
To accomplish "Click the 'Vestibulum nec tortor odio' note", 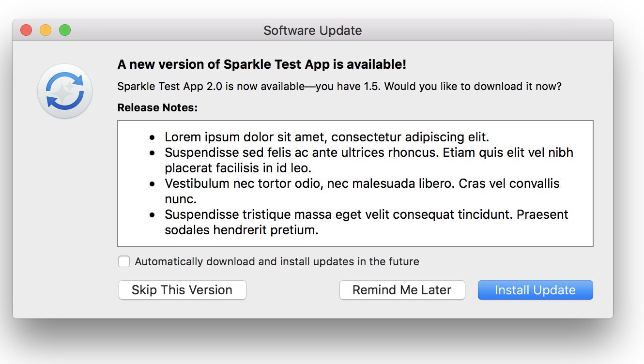I will 362,191.
